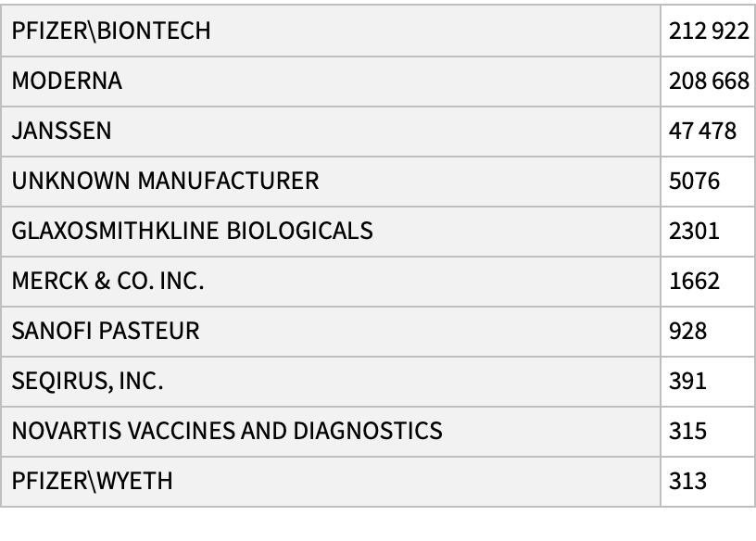This screenshot has width=756, height=541.
Task: Select the count cell showing 5076
Action: [x=694, y=181]
